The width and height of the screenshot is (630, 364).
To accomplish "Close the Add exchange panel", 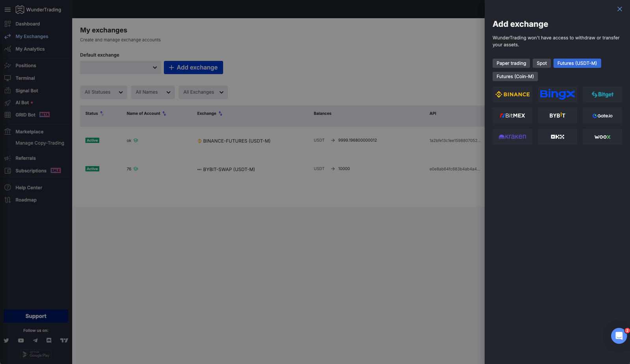I will pos(619,9).
